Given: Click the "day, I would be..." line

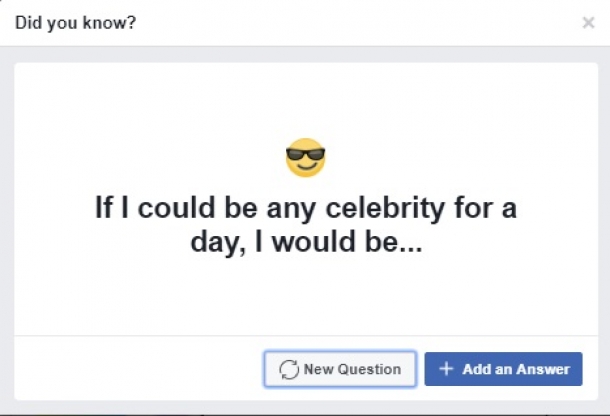Looking at the screenshot, I should pyautogui.click(x=306, y=243).
